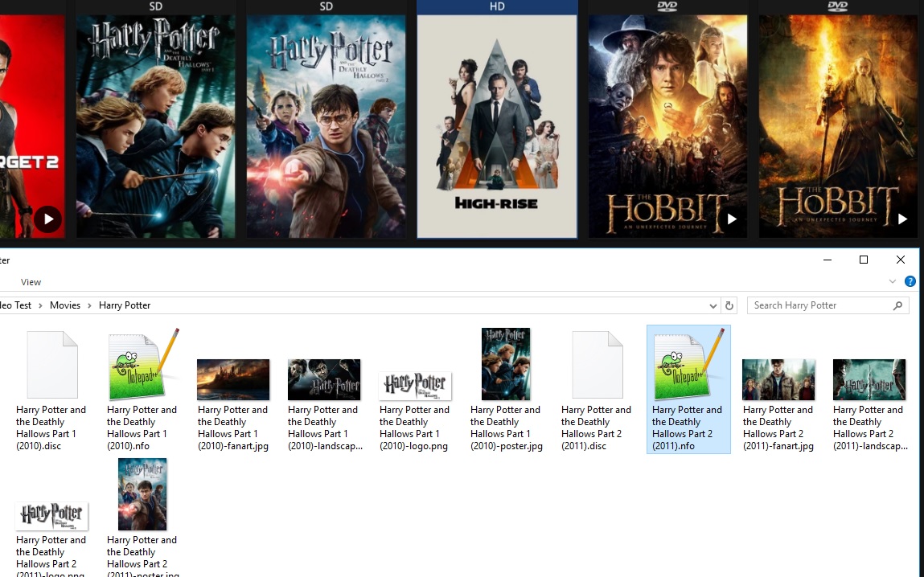Play The Hobbit with Bilbo on the poster
Image resolution: width=924 pixels, height=577 pixels.
[732, 219]
